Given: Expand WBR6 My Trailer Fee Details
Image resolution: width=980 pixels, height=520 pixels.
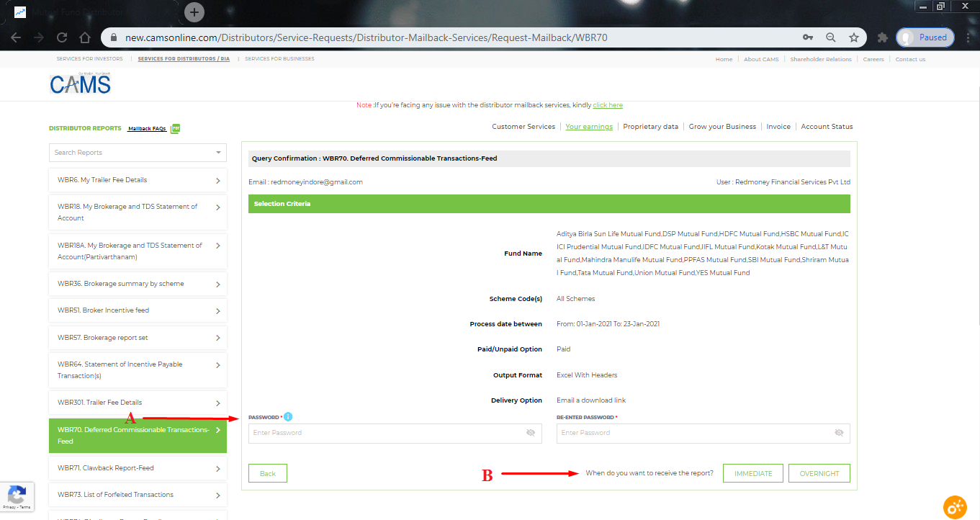Looking at the screenshot, I should pyautogui.click(x=138, y=180).
